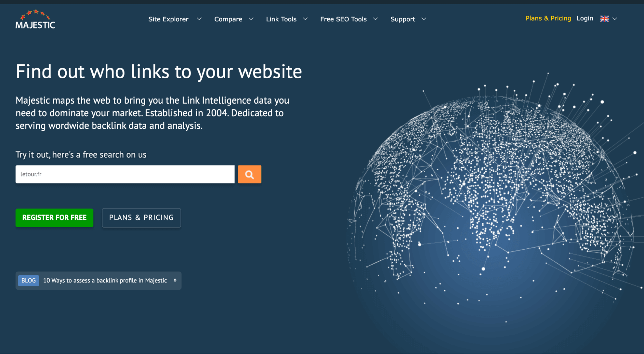644x354 pixels.
Task: Click the 'Try it out, here's a free search on us' text
Action: coord(81,155)
